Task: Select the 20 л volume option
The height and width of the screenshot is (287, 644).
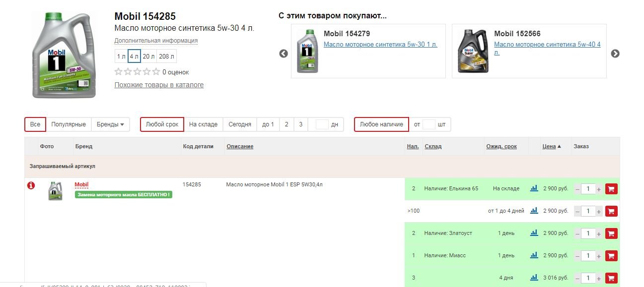Action: click(x=149, y=57)
